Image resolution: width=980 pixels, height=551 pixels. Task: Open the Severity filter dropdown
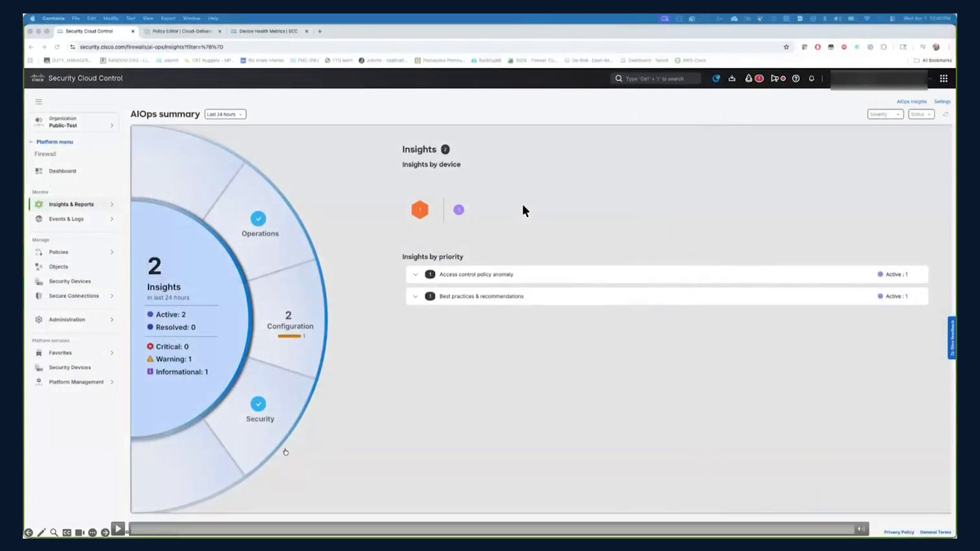(885, 114)
